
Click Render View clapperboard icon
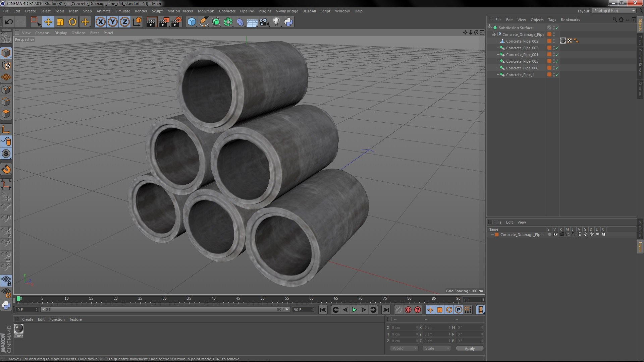[x=151, y=22]
